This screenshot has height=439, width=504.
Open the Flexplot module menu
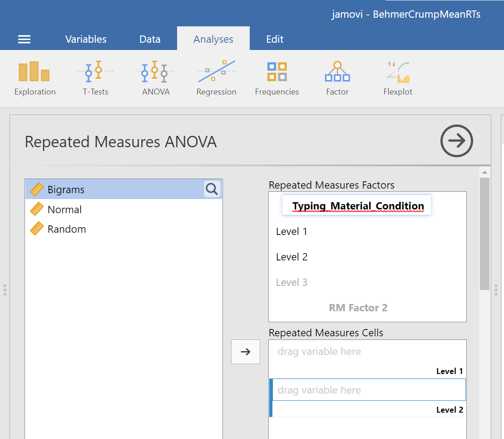[398, 78]
